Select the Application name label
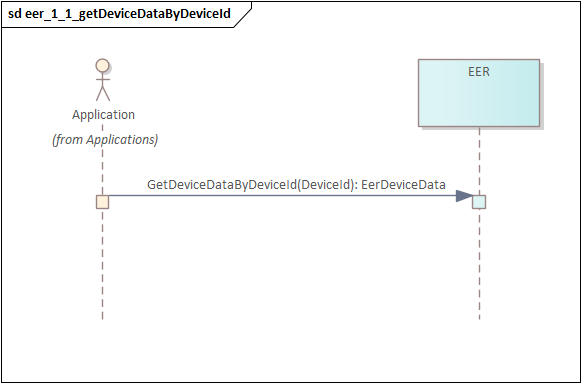This screenshot has width=581, height=384. pyautogui.click(x=103, y=115)
